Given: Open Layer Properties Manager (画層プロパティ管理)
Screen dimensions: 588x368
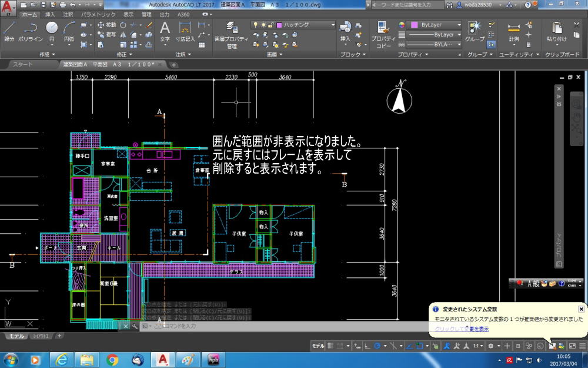Looking at the screenshot, I should tap(231, 35).
